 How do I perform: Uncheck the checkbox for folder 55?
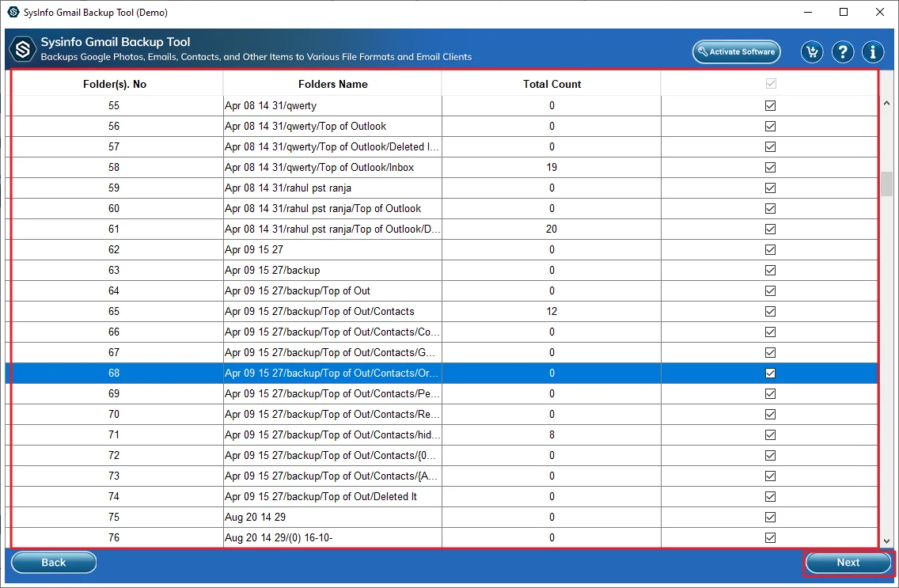(x=770, y=105)
